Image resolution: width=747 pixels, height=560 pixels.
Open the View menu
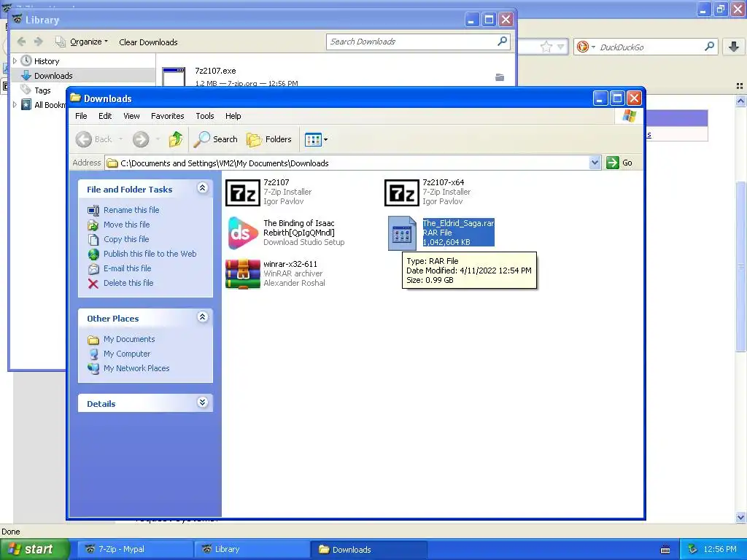[x=131, y=116]
